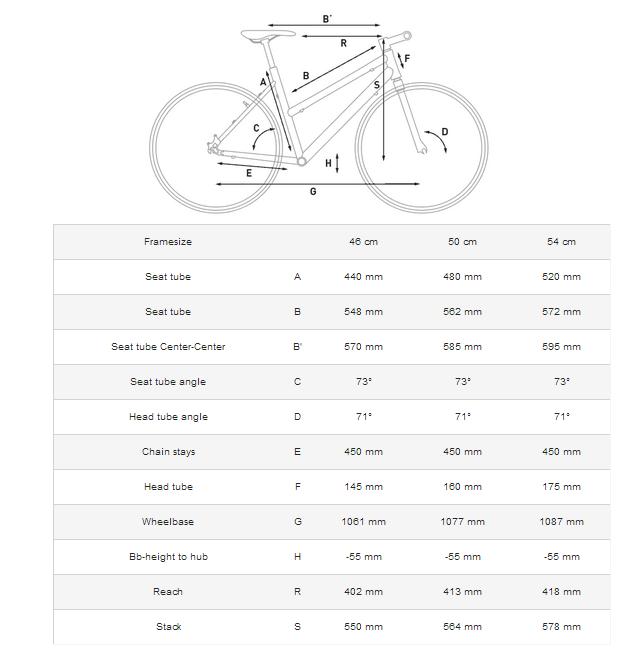The height and width of the screenshot is (670, 631).
Task: Click the Bb-height to hub row label
Action: 168,557
